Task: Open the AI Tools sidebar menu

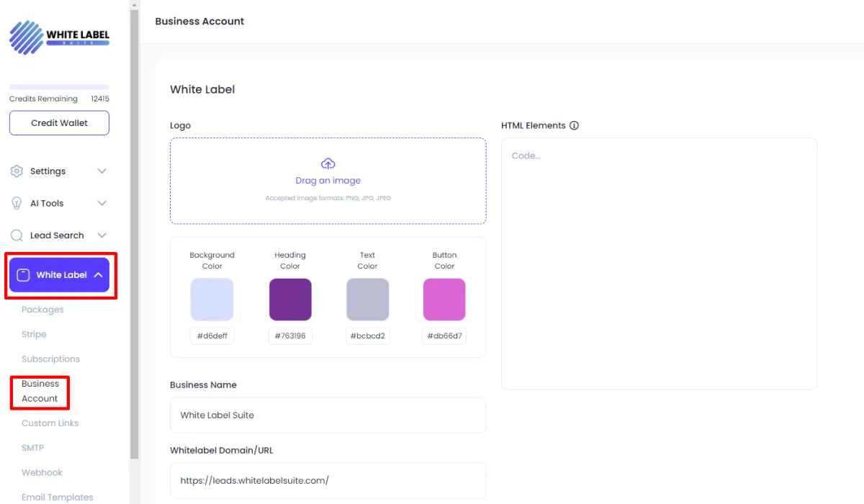Action: 59,204
